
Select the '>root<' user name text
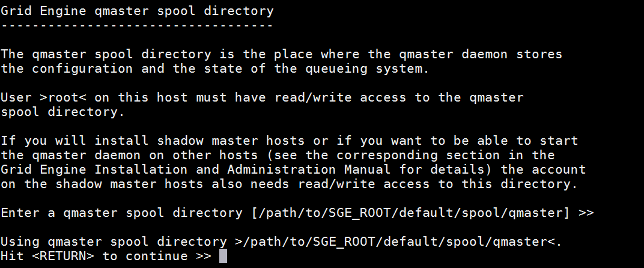click(x=63, y=97)
